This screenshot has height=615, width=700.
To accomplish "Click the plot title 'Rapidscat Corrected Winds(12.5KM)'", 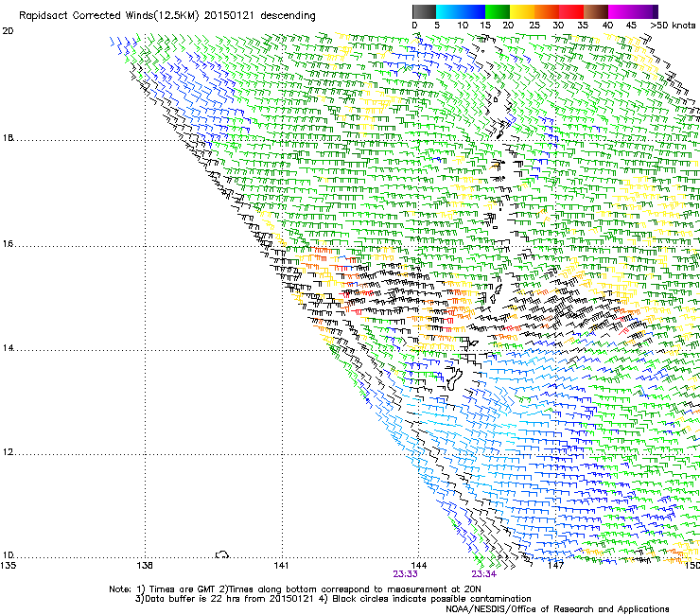I will coord(109,16).
